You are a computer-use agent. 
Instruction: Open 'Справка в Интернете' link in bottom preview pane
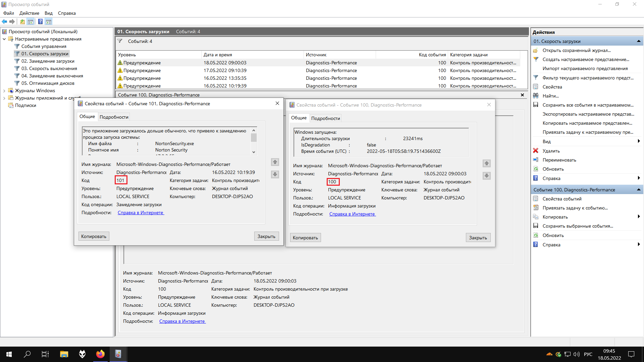[x=182, y=321]
